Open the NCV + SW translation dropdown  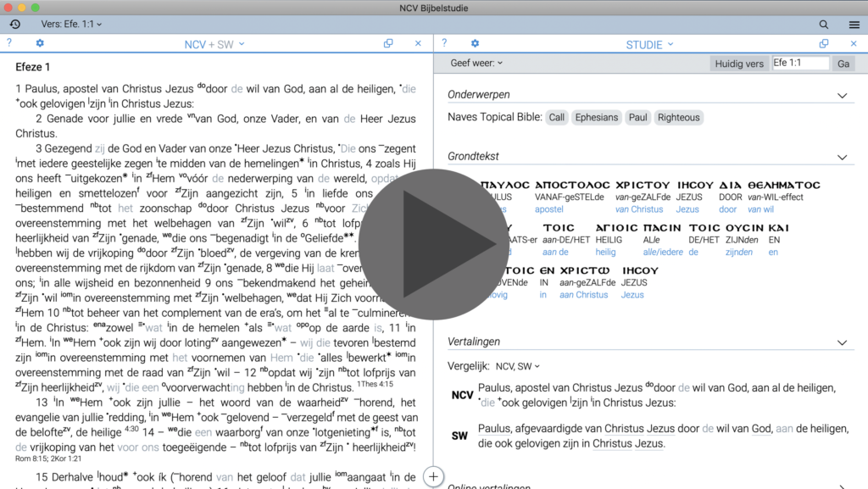(214, 44)
